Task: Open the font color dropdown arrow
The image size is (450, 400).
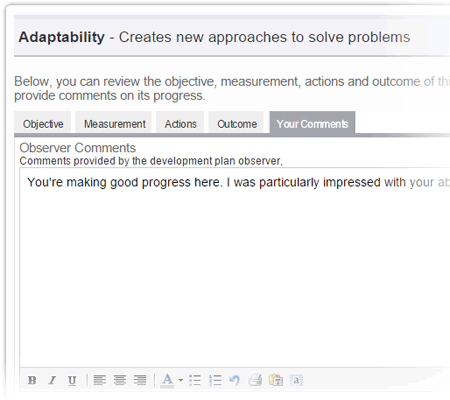Action: coord(180,380)
